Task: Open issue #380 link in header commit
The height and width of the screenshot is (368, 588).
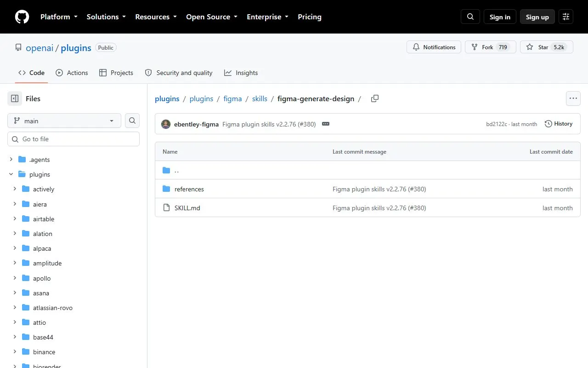Action: coord(307,124)
